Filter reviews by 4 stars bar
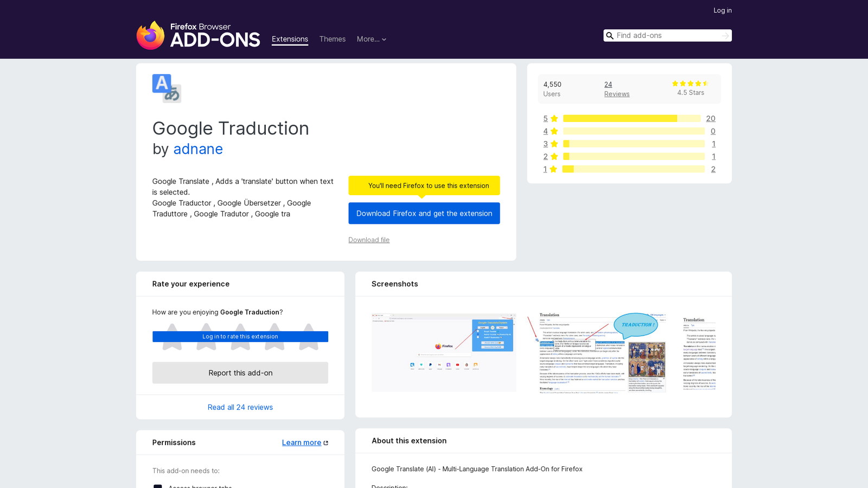This screenshot has height=488, width=868. coord(634,131)
